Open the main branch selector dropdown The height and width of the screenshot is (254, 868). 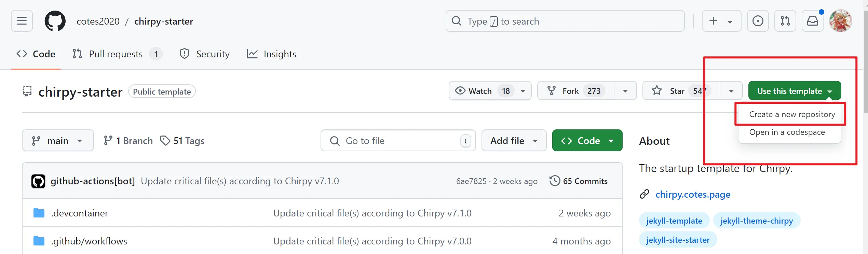(x=58, y=140)
